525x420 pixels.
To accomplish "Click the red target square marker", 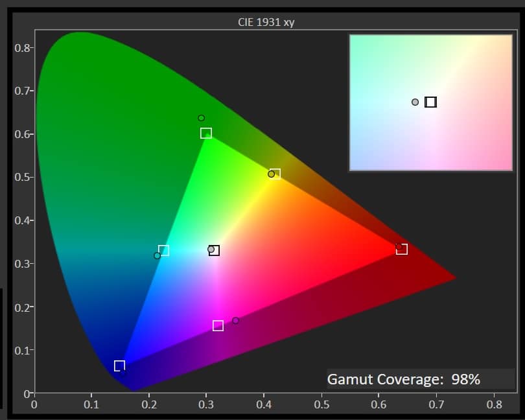I will (402, 249).
